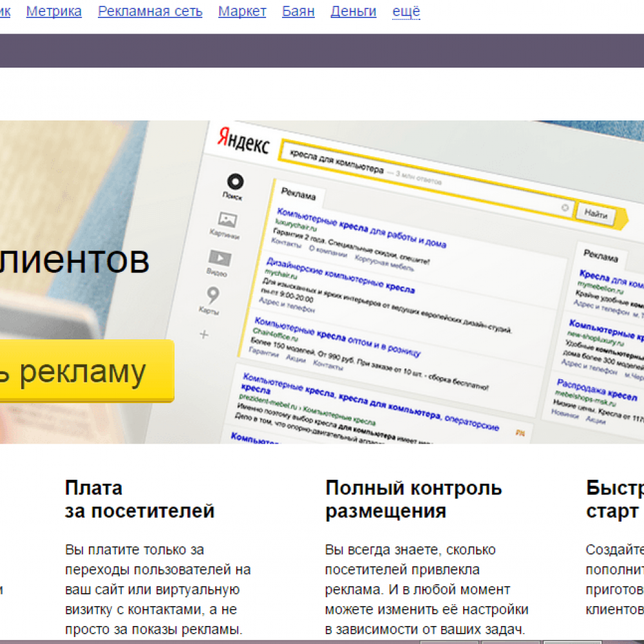Image resolution: width=644 pixels, height=644 pixels.
Task: Click the paragraph starting Вы всегда знаете, сколько
Action: point(427,589)
